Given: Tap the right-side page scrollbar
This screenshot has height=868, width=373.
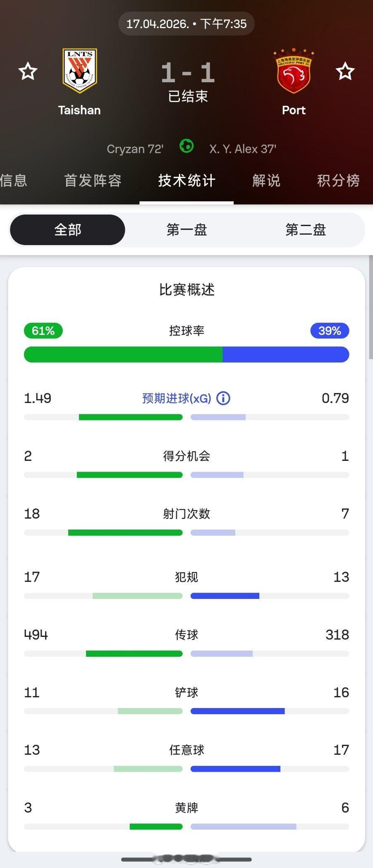Looking at the screenshot, I should coord(371,308).
